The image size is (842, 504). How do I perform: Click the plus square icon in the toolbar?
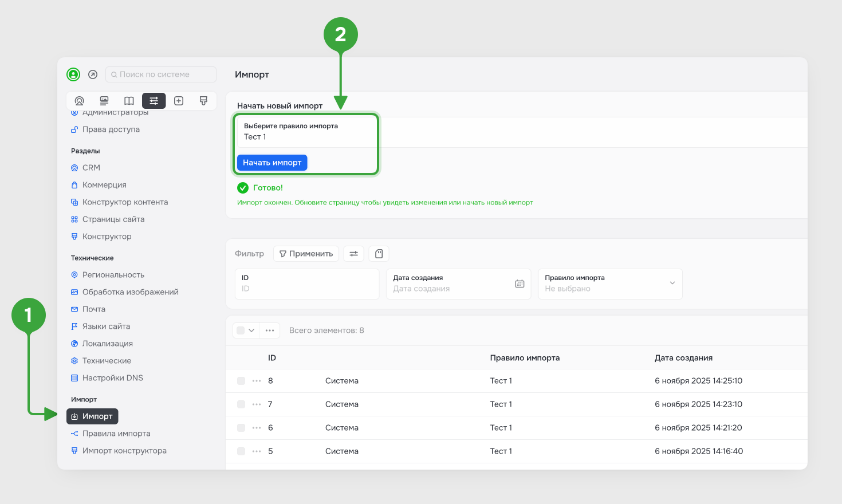click(x=179, y=101)
